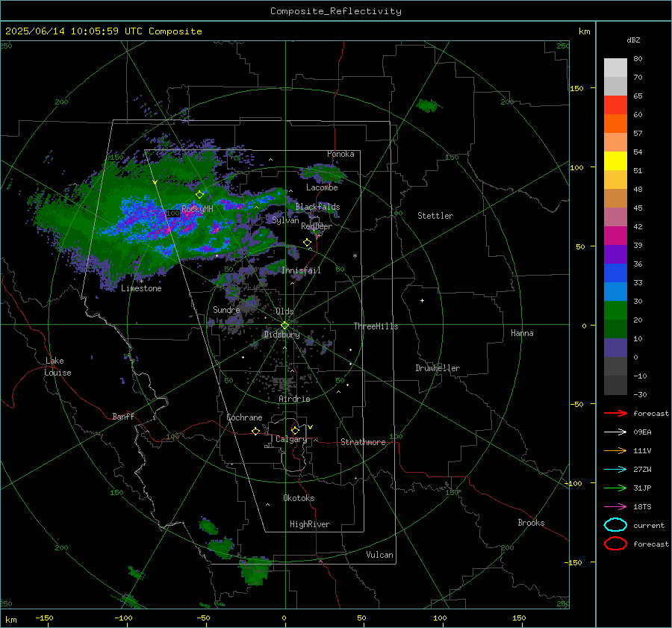Click the Composite_Reflectivity title
The height and width of the screenshot is (628, 672).
[336, 11]
